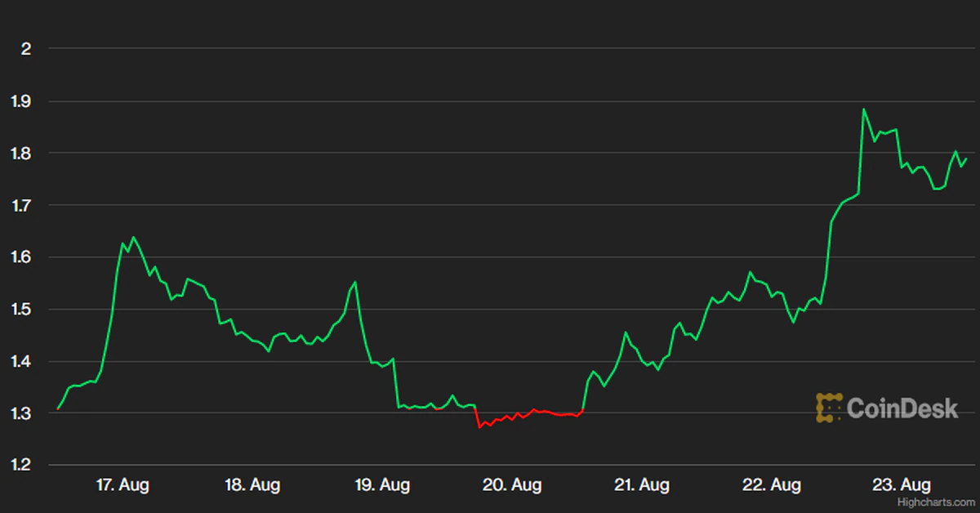Click the 1.5 y-axis label
Screen dimensions: 980x513
point(21,310)
